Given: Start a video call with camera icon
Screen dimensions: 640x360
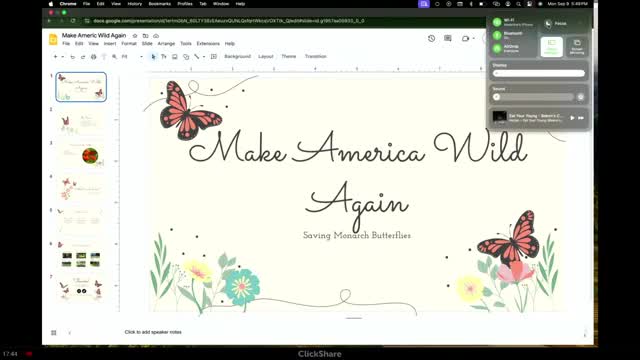Looking at the screenshot, I should tap(465, 38).
